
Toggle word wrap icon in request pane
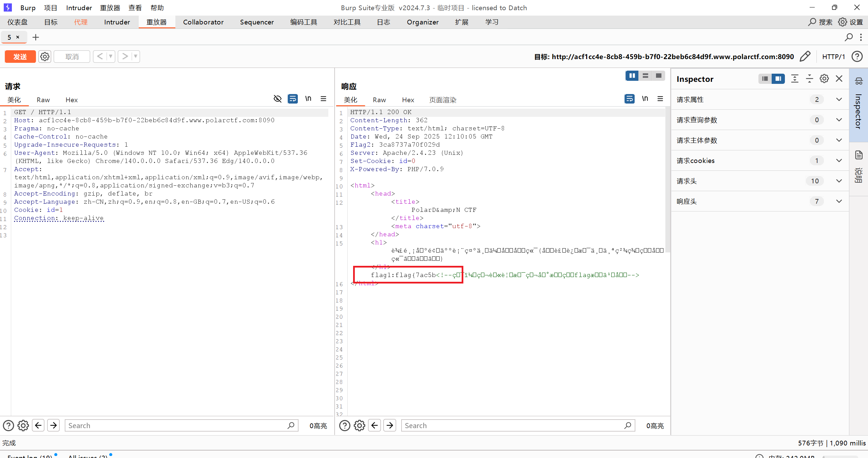coord(292,99)
